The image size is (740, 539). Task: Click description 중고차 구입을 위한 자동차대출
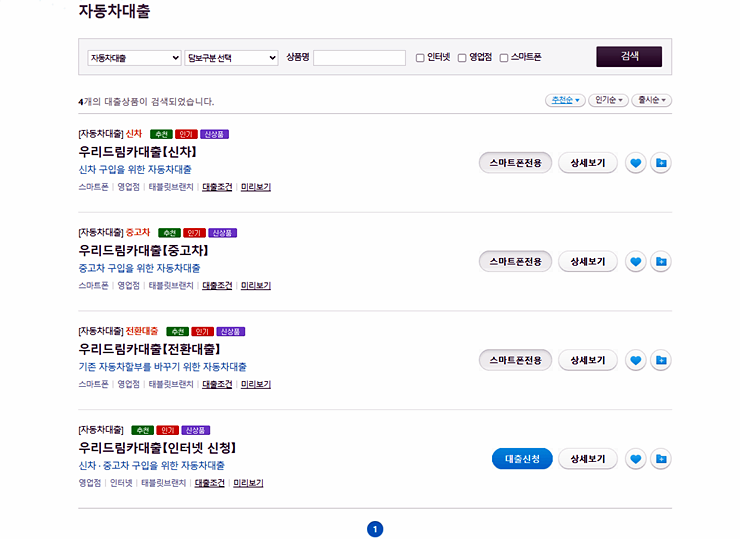139,268
